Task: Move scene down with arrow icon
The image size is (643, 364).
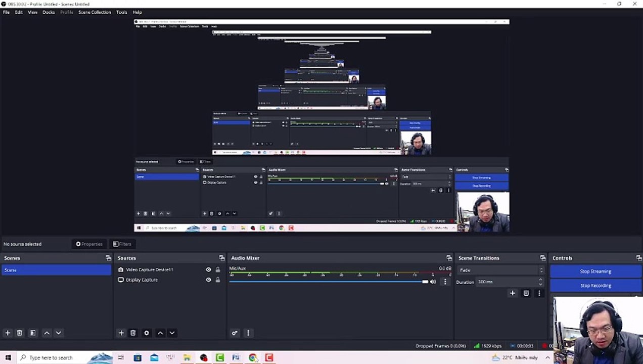Action: pyautogui.click(x=58, y=333)
